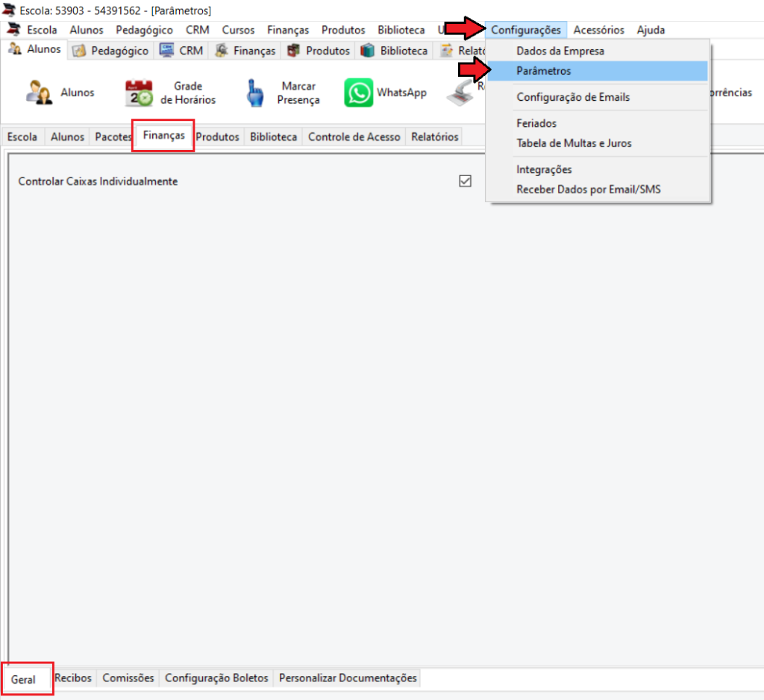Open the Alunos menu in menu bar
The height and width of the screenshot is (700, 764).
(87, 30)
